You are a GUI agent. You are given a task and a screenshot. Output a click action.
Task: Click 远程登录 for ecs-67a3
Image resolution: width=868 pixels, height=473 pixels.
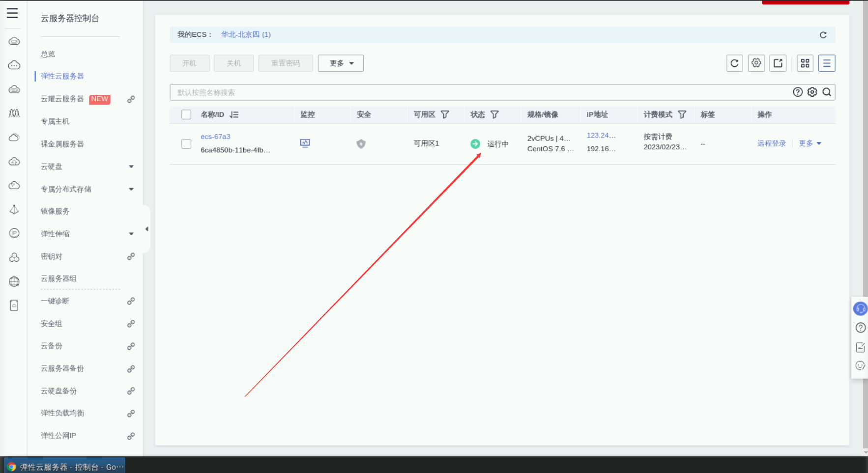[x=772, y=143]
